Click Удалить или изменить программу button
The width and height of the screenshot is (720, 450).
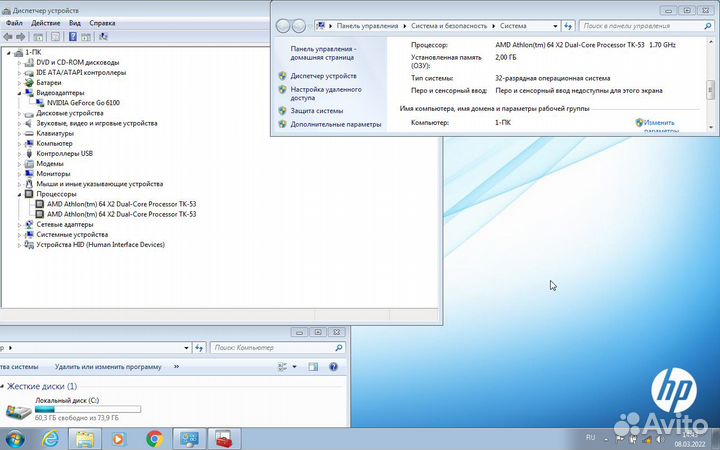pos(108,367)
